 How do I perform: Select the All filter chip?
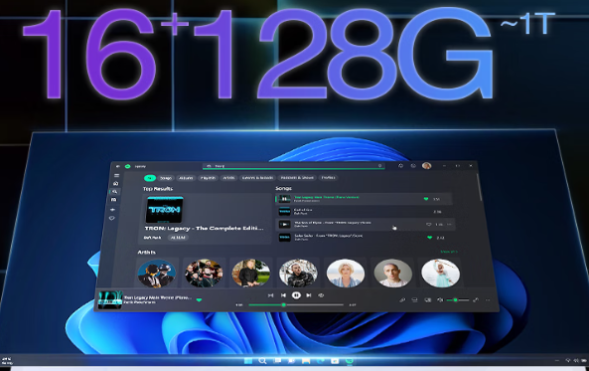150,178
